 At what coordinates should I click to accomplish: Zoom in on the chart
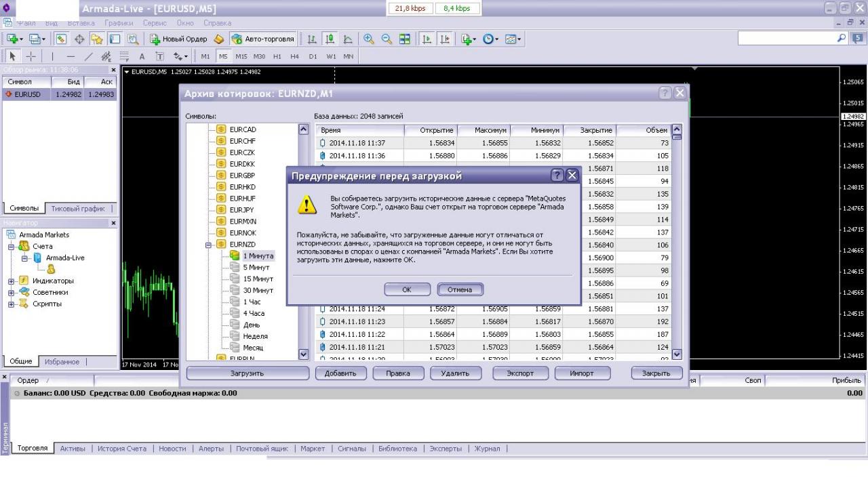(x=369, y=39)
